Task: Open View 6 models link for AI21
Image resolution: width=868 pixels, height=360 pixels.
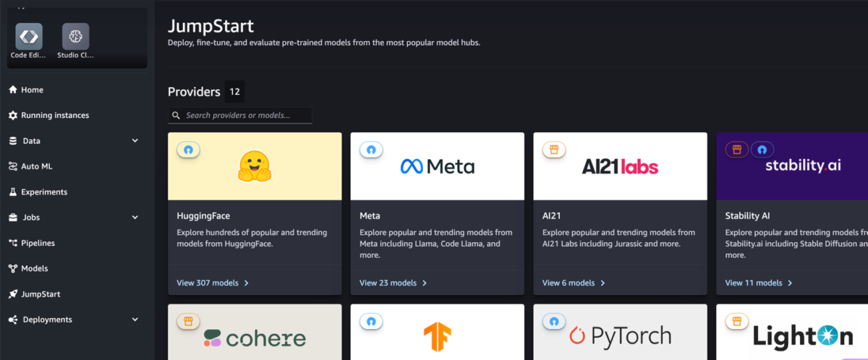Action: 574,283
